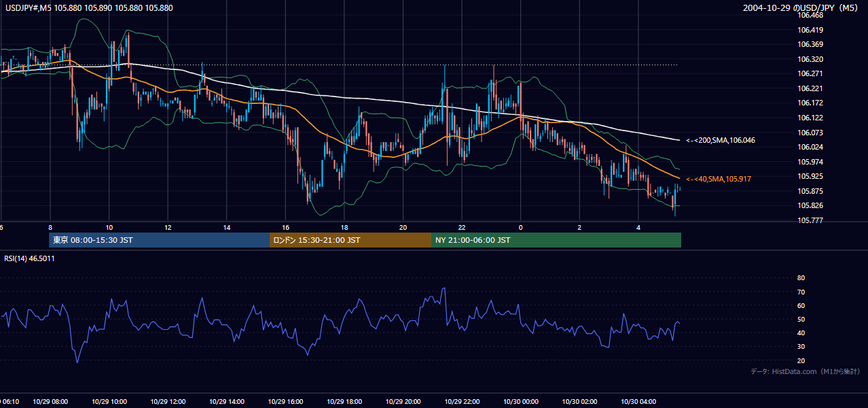Click price axis value 105.974
Viewport: 868px width, 408px height.
point(810,162)
